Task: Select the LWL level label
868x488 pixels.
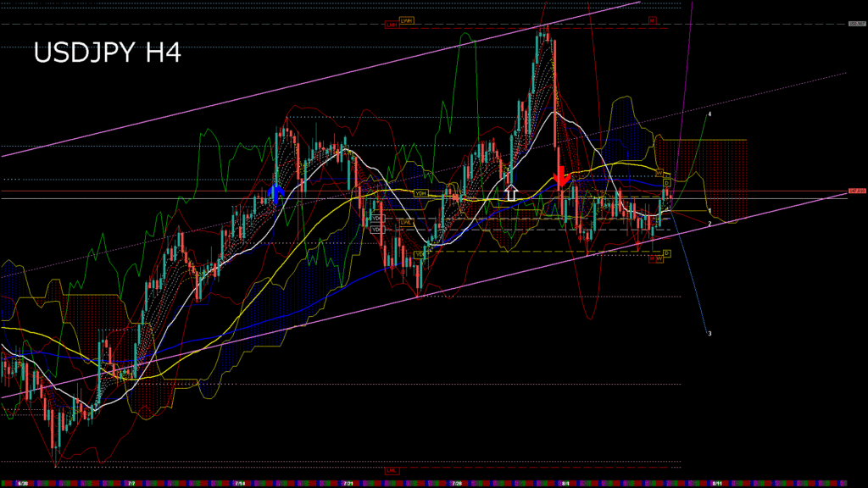Action: (x=406, y=223)
